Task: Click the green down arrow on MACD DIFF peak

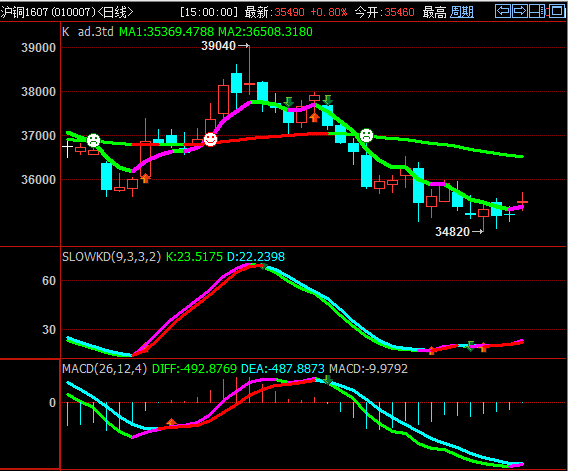Action: [328, 380]
